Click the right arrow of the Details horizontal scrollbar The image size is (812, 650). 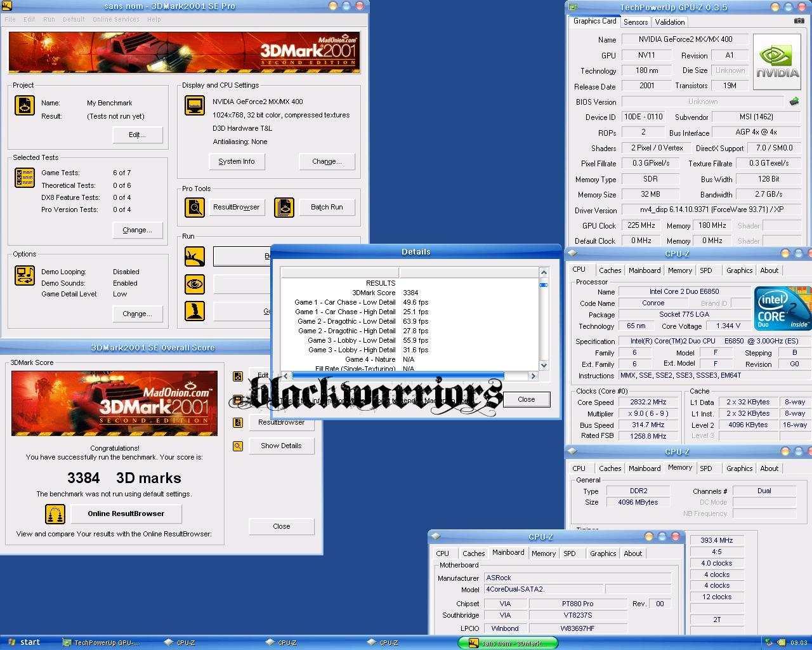(x=533, y=376)
